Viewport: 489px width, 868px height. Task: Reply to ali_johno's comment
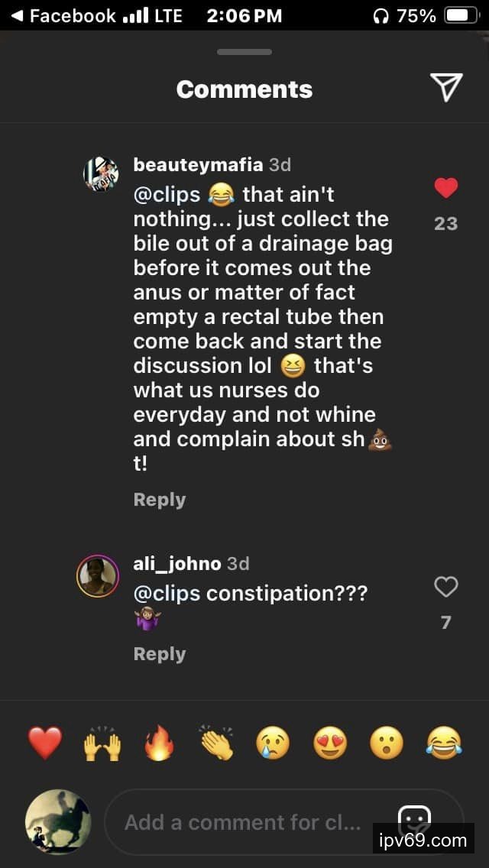point(160,654)
